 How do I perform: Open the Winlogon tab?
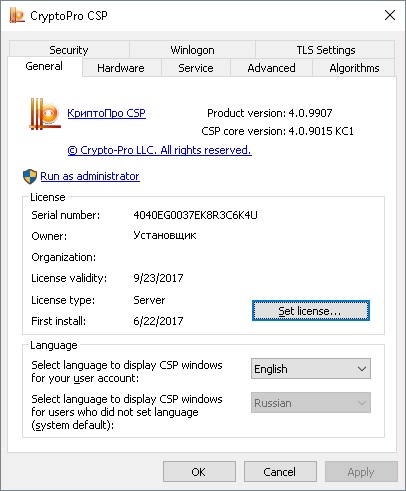click(x=192, y=50)
